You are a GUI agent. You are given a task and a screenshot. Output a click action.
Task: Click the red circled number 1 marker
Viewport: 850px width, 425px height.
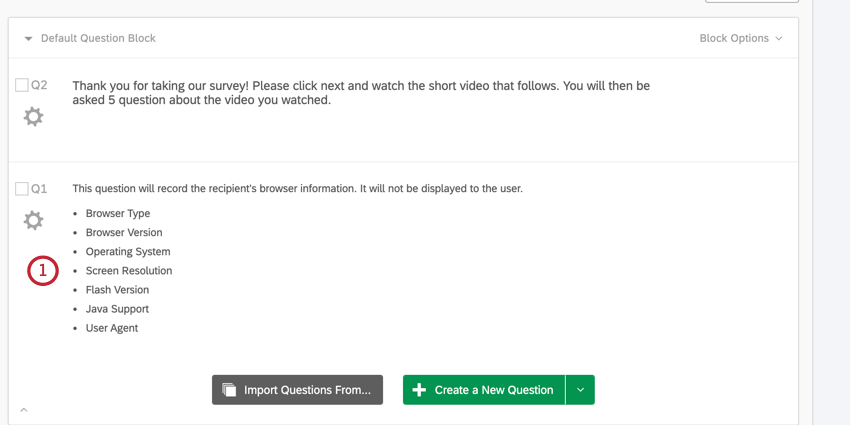42,271
